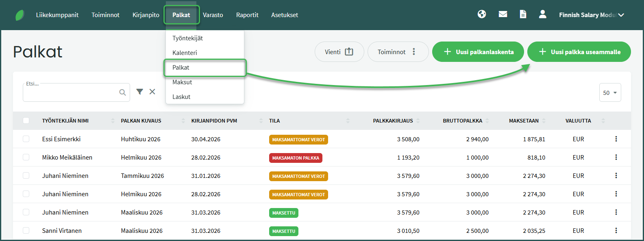This screenshot has height=241, width=644.
Task: Open the filter funnel icon
Action: coord(139,92)
